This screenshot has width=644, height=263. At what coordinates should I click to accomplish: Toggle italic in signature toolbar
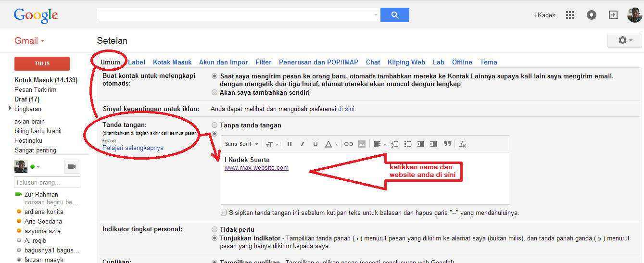tap(303, 144)
